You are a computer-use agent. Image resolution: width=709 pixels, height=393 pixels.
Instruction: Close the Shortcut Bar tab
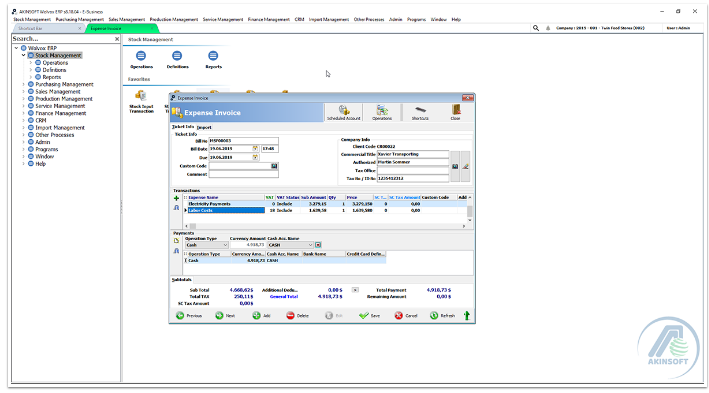click(x=80, y=28)
